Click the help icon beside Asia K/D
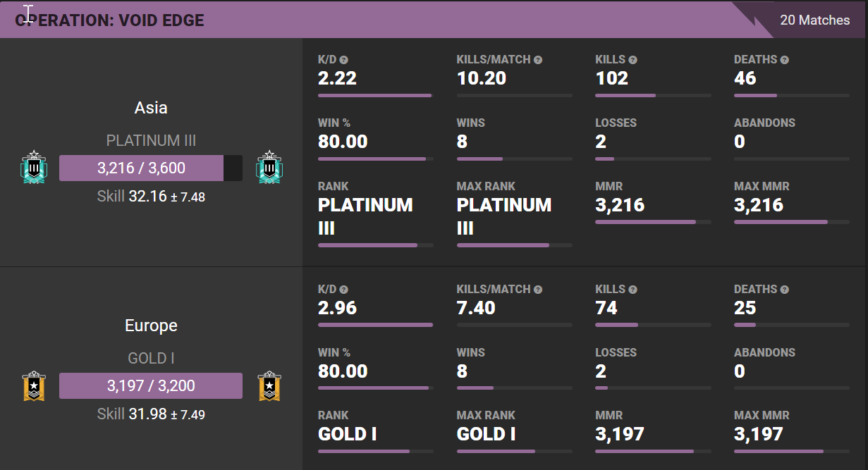This screenshot has height=470, width=868. (344, 60)
